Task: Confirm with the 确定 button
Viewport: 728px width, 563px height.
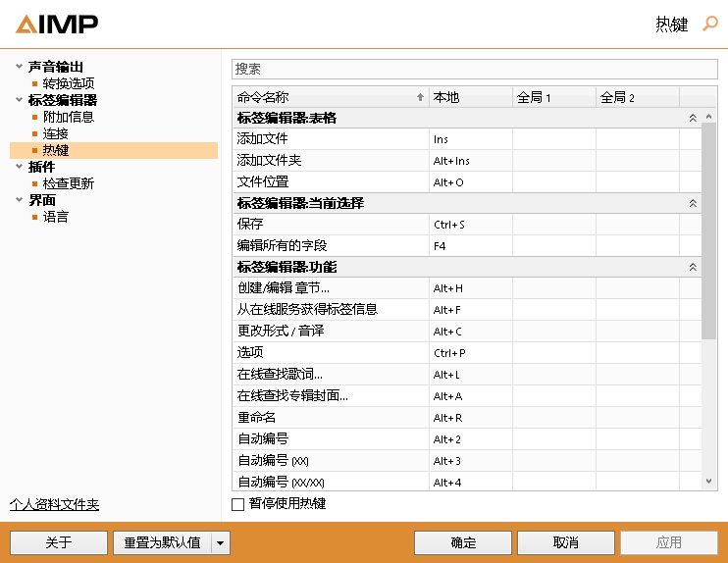Action: click(x=463, y=542)
